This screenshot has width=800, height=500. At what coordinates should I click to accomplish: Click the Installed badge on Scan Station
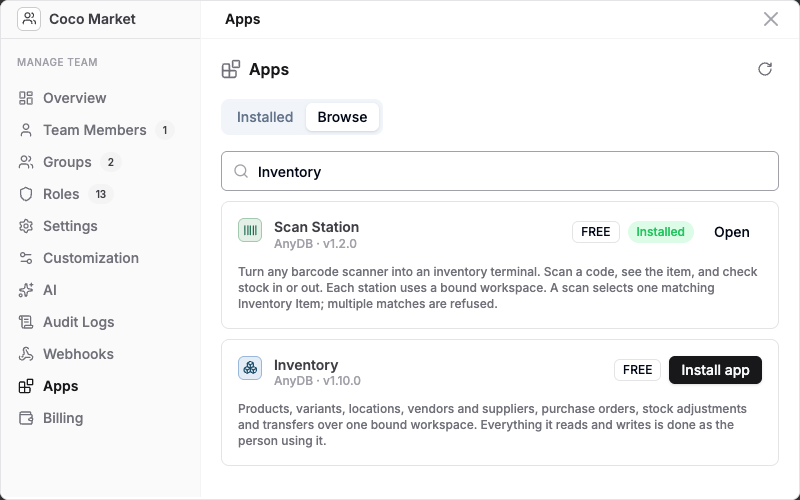click(x=661, y=232)
